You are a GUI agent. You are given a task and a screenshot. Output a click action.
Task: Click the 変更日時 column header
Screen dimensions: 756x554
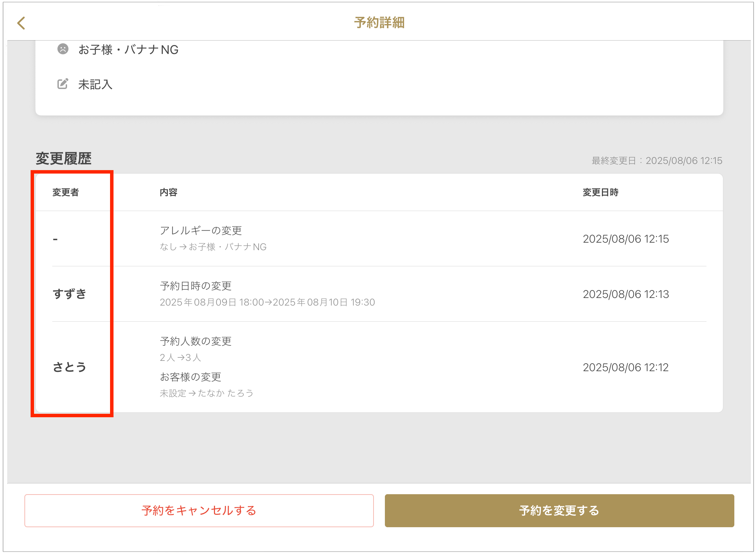coord(600,192)
